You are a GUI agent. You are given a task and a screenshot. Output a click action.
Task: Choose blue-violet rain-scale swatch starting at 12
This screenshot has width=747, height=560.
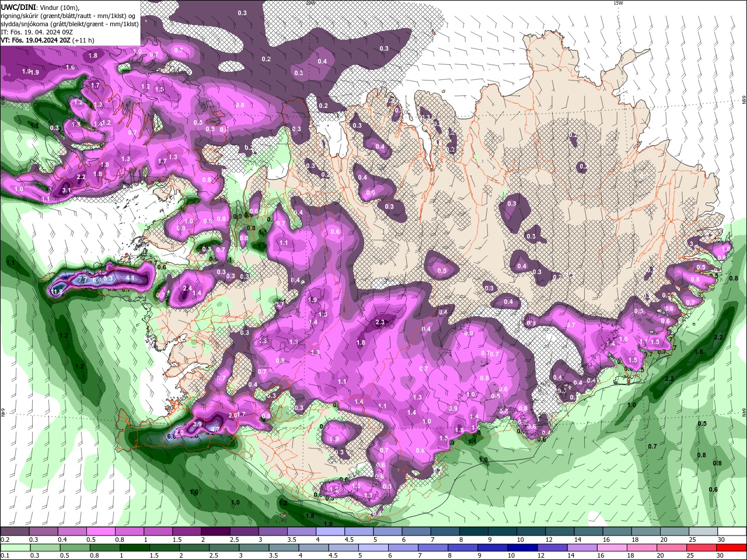click(x=552, y=548)
